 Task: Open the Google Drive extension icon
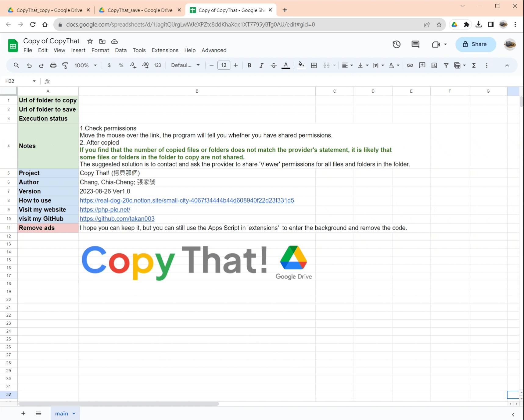tap(454, 25)
